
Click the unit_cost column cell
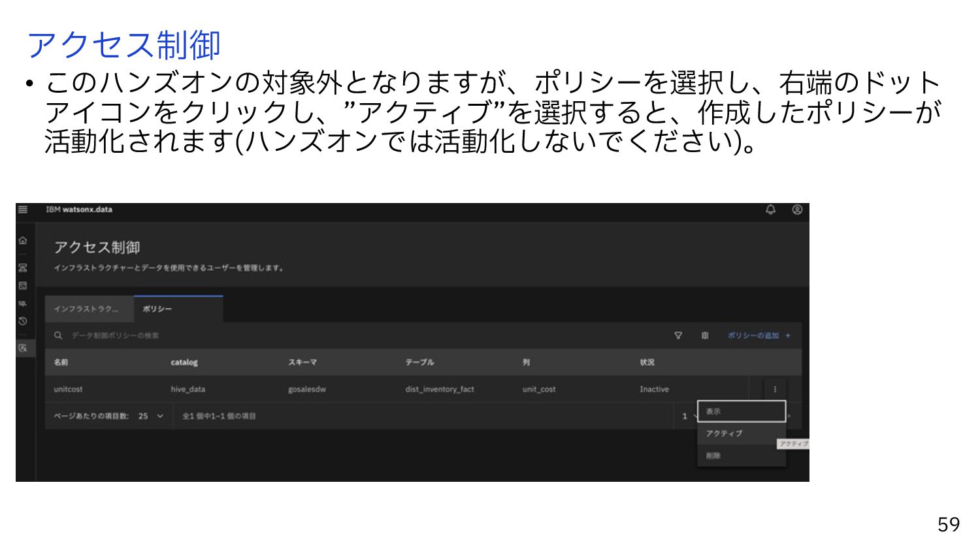coord(539,389)
